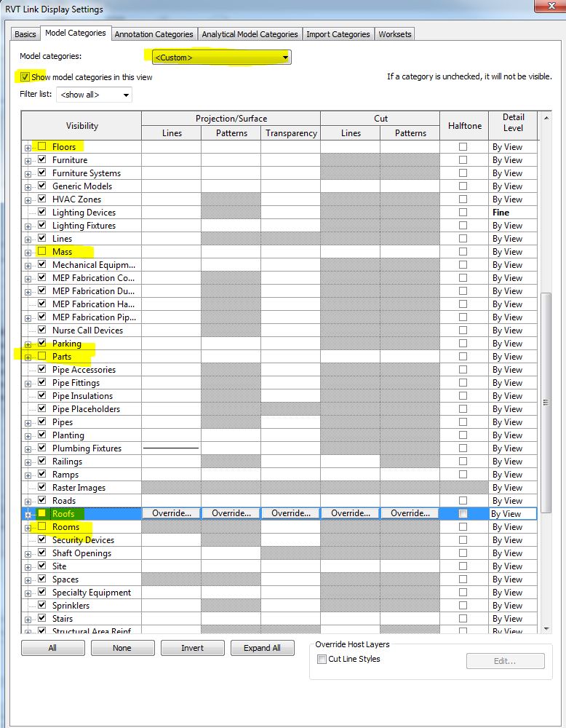Click the None button
The image size is (566, 728).
click(x=122, y=648)
